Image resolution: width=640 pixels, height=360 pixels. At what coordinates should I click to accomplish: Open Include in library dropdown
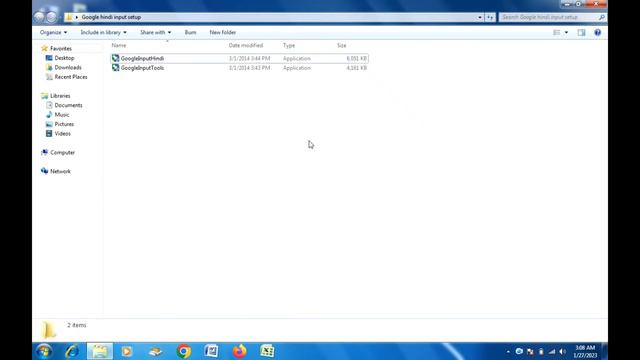[103, 32]
